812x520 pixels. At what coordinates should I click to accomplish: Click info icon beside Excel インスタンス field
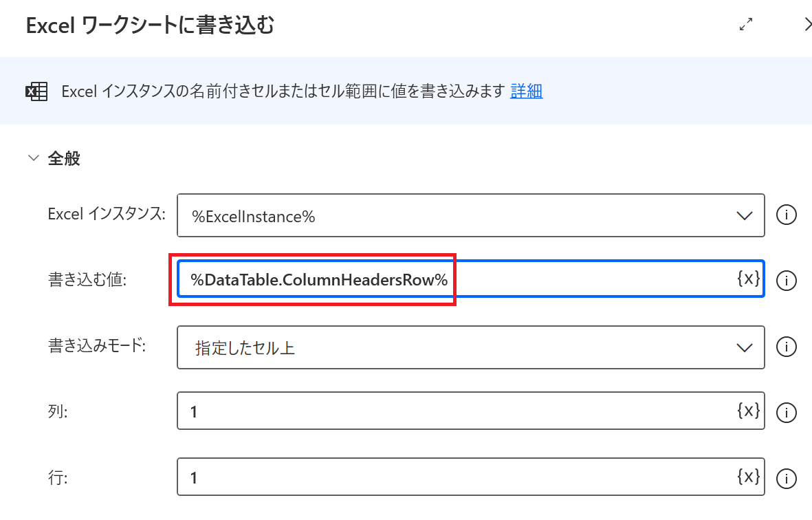[x=786, y=215]
